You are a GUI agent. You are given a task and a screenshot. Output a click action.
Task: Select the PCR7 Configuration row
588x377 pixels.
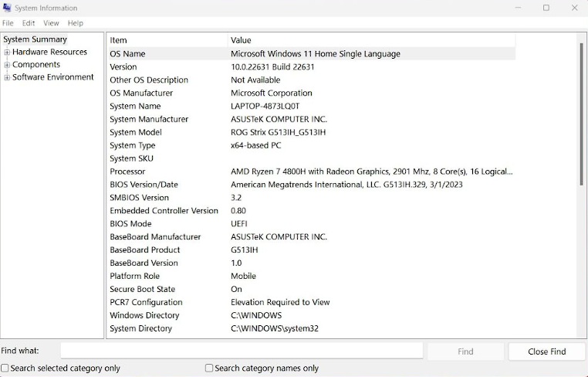[312, 302]
